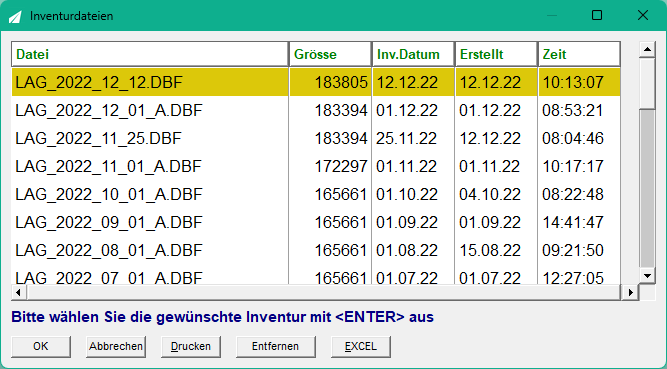Click Erstellt cell 01.11.22
This screenshot has width=667, height=369.
[x=490, y=166]
